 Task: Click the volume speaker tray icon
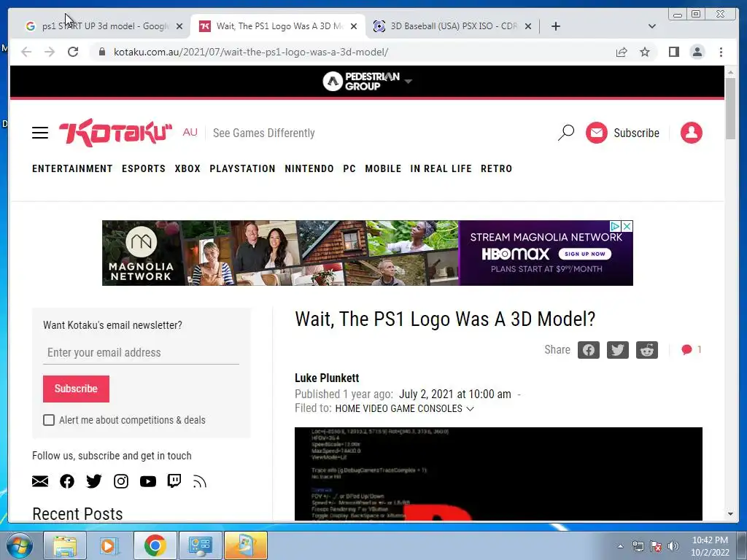coord(673,546)
